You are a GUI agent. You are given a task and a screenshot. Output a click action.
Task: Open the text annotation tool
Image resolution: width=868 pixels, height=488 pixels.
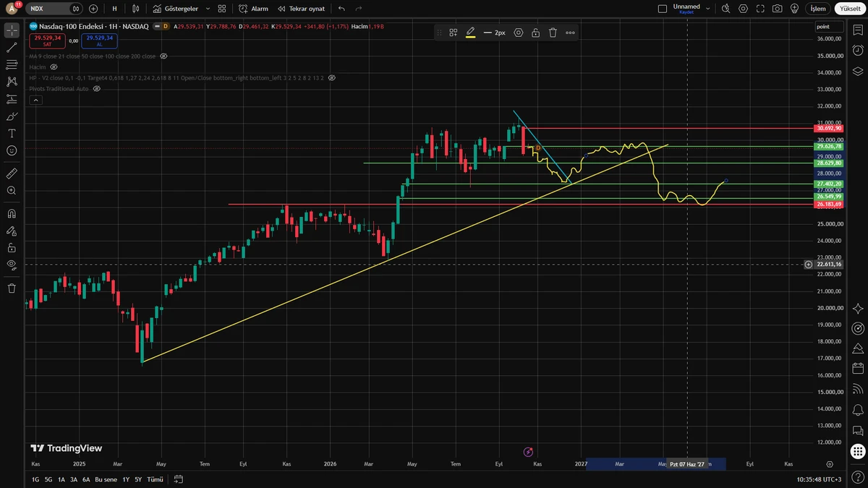tap(12, 134)
